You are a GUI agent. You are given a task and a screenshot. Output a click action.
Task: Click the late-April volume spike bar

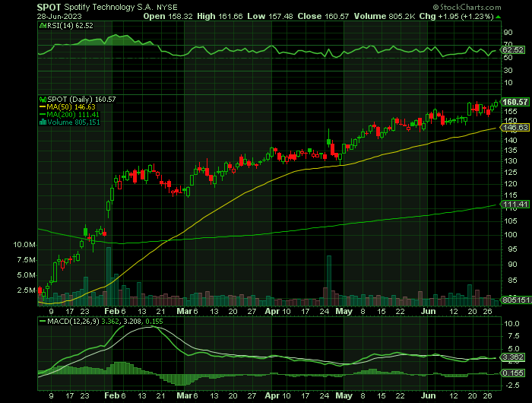(329, 281)
